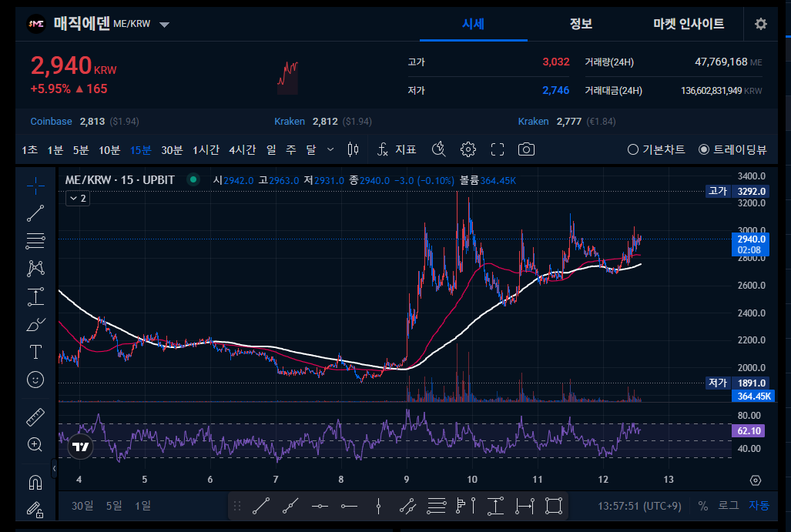Expand more time intervals chevron
Viewport: 791px width, 532px height.
click(x=330, y=149)
